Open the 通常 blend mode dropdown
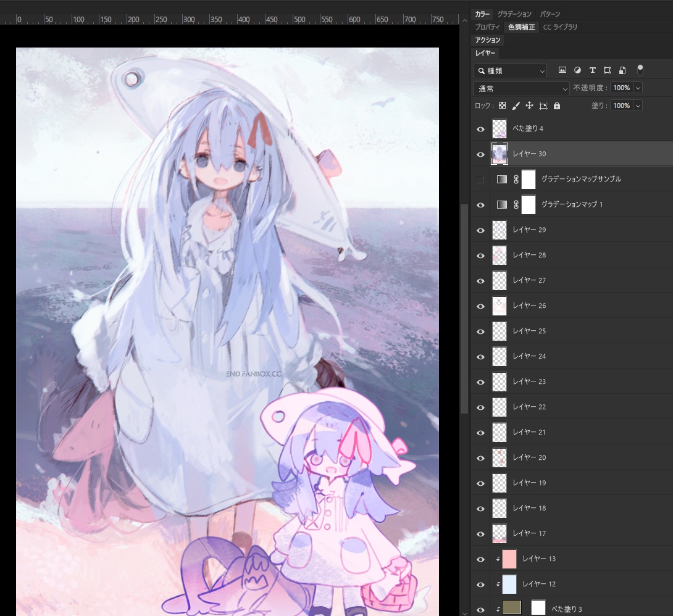Image resolution: width=673 pixels, height=616 pixels. (522, 89)
